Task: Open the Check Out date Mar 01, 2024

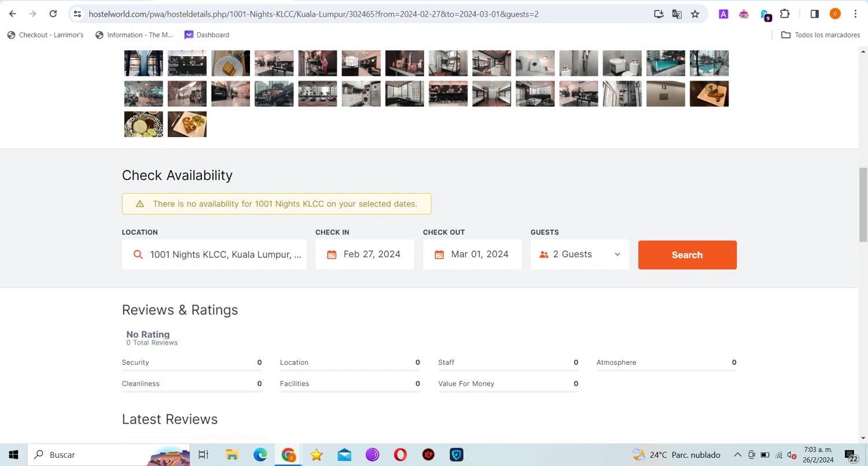Action: pyautogui.click(x=472, y=254)
